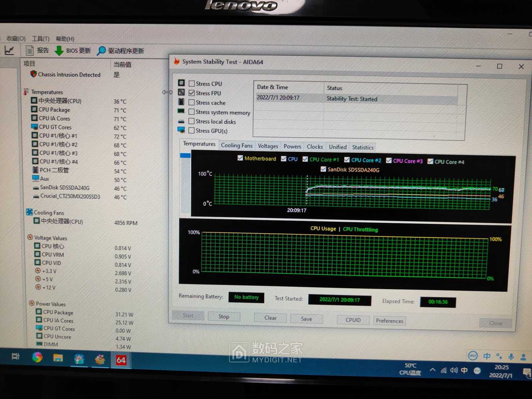This screenshot has height=399, width=532.
Task: Switch to the Unified tab
Action: pyautogui.click(x=338, y=147)
